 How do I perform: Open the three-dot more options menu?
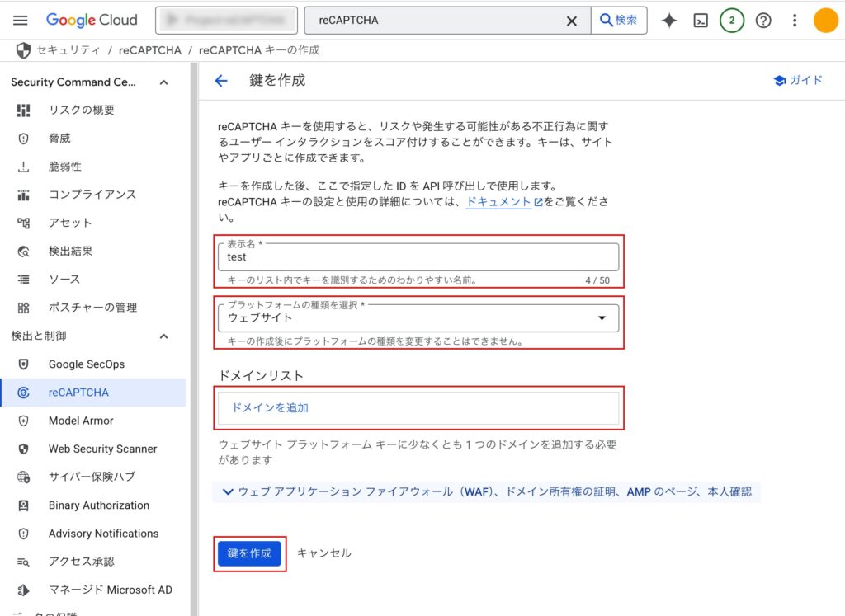(x=795, y=21)
